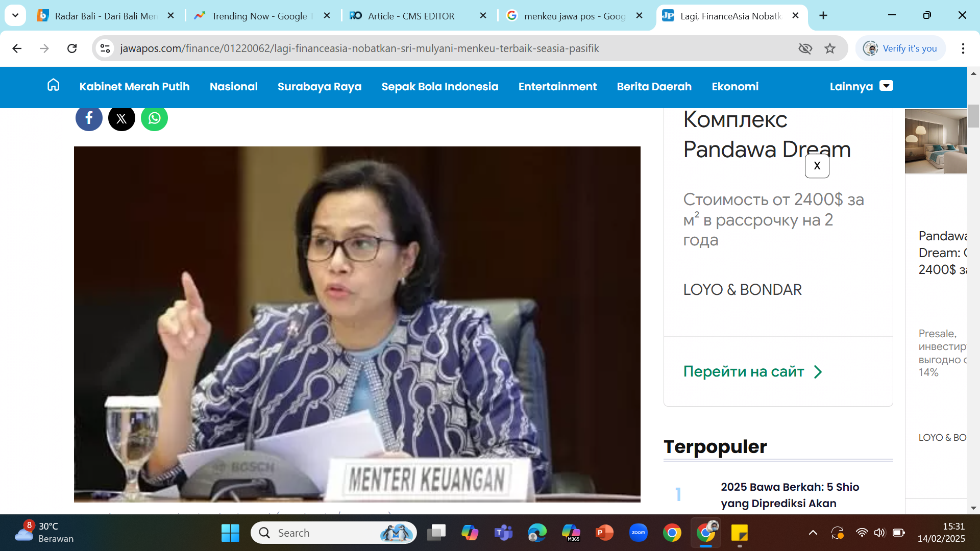Click the Перейти на сайт ad link
980x551 pixels.
pyautogui.click(x=753, y=371)
